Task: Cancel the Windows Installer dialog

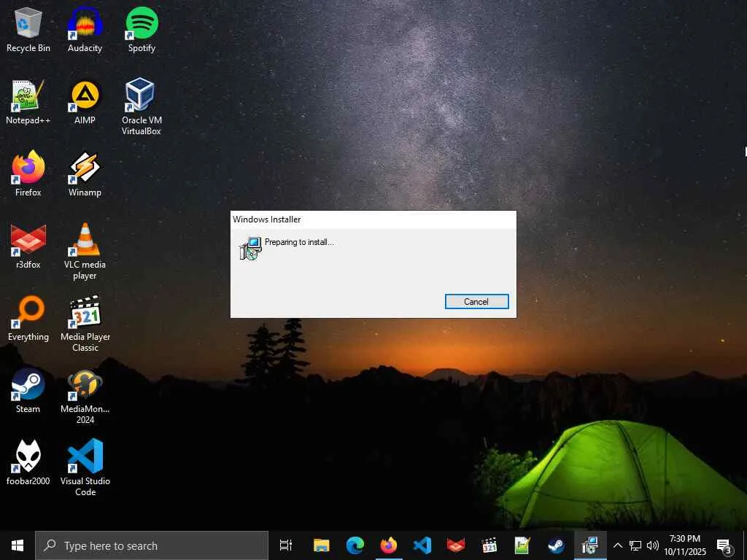Action: (x=476, y=301)
